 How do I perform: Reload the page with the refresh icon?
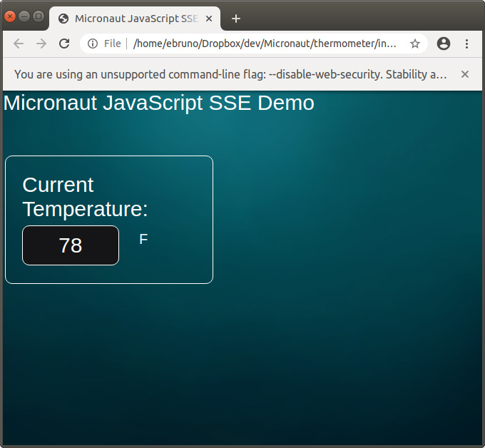[64, 44]
